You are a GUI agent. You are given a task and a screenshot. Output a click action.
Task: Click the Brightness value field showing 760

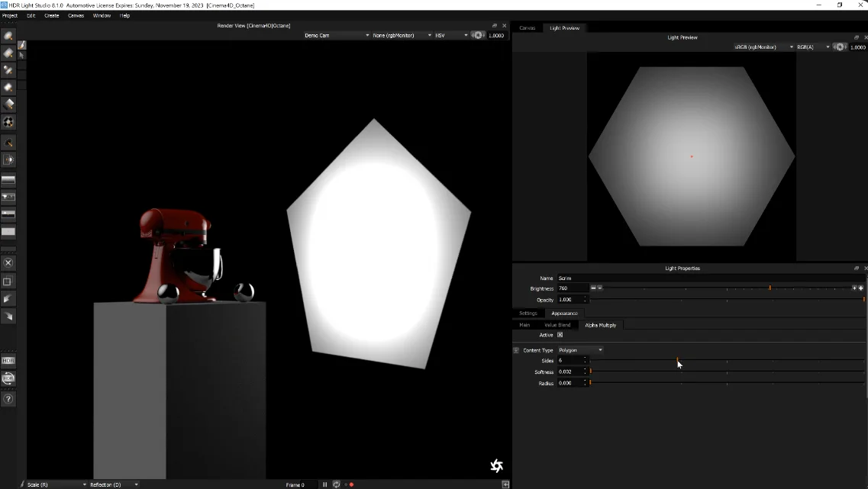click(x=573, y=288)
